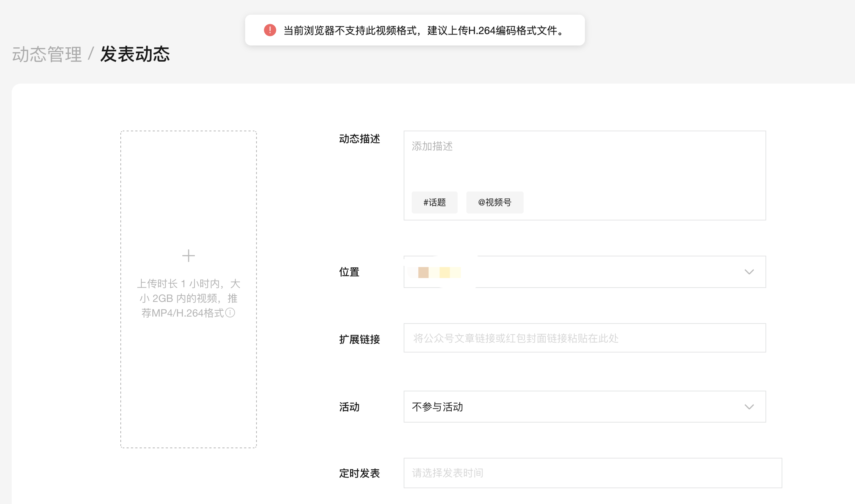
Task: Click the 活动 field label
Action: point(349,407)
